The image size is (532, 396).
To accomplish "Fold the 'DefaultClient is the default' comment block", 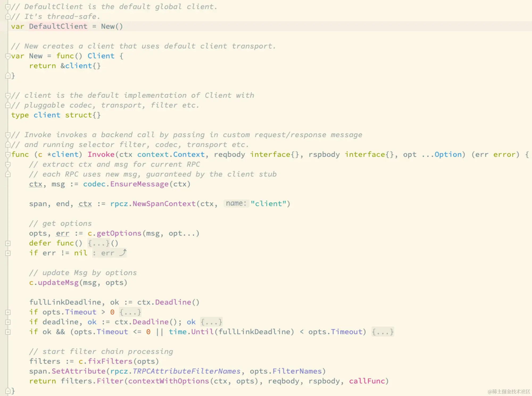I will pos(8,7).
